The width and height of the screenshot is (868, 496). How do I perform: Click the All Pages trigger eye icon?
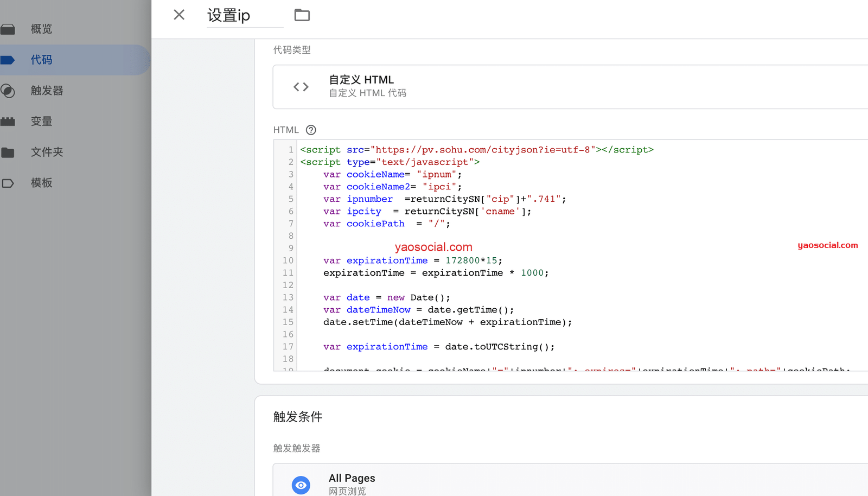[301, 485]
